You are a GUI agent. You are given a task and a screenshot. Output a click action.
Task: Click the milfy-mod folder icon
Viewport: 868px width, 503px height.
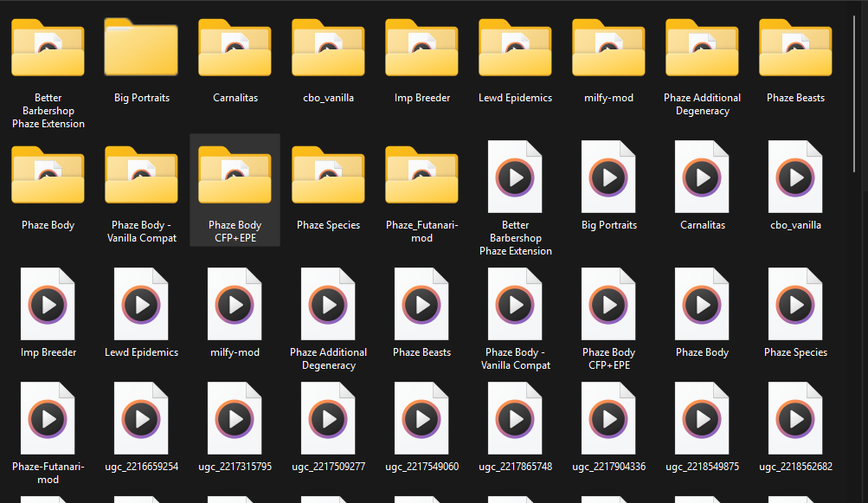pyautogui.click(x=608, y=48)
